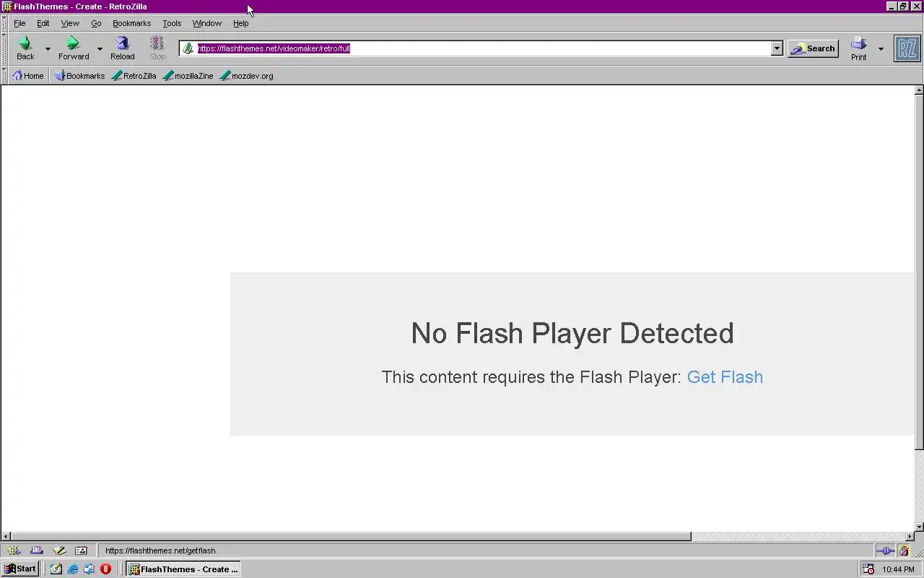Click the security lock icon in status bar
The image size is (924, 578).
tap(904, 551)
